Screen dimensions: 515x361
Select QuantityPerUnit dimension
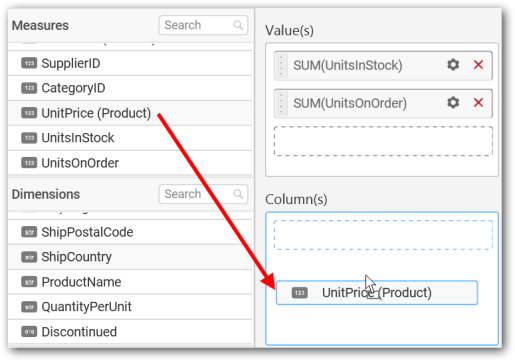point(130,307)
